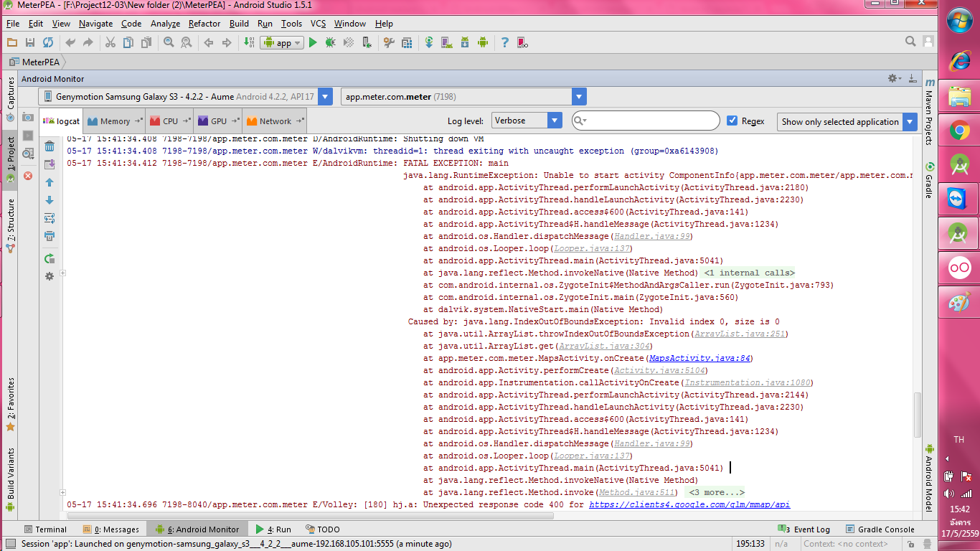The image size is (980, 551).
Task: Click the logcat Print icon
Action: [x=50, y=236]
